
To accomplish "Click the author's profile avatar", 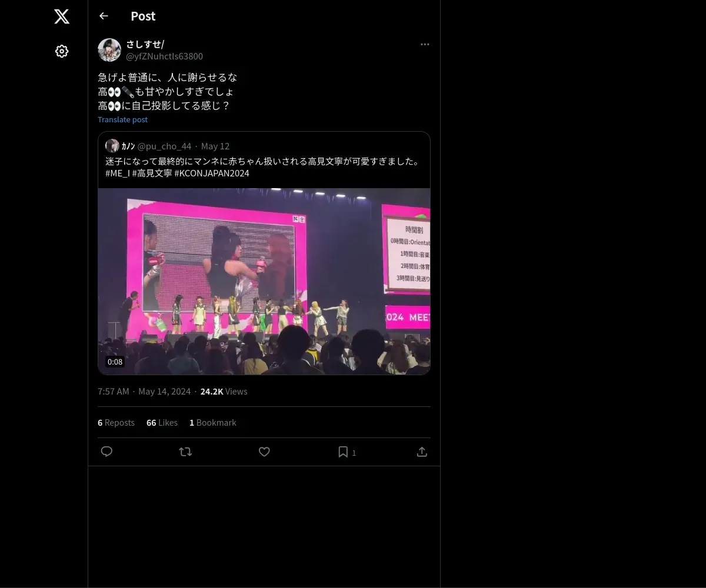I will pos(109,50).
